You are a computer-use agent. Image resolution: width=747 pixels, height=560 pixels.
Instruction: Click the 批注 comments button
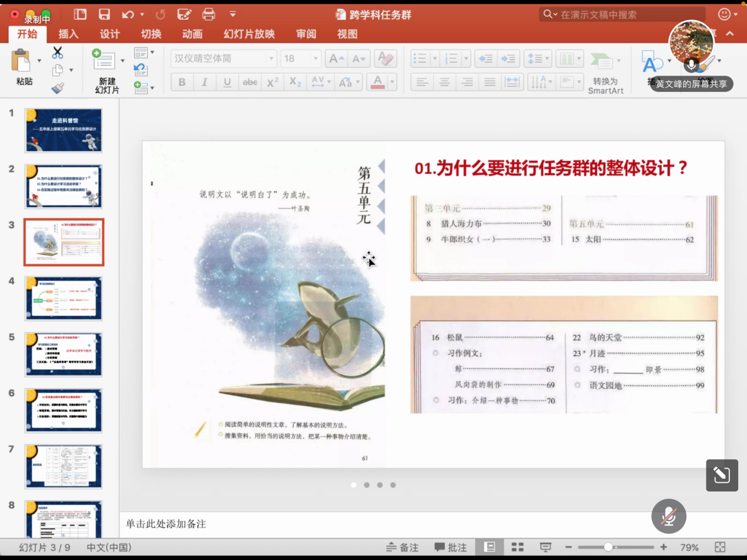click(450, 548)
